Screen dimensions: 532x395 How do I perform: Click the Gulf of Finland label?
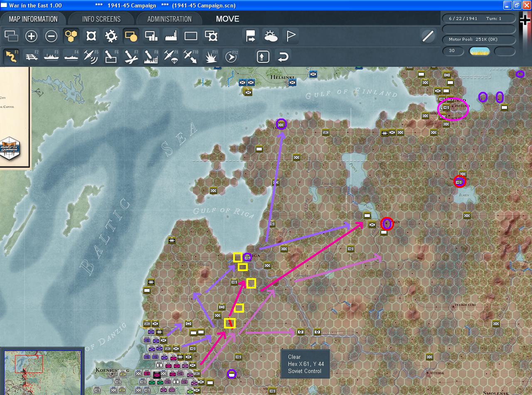click(x=351, y=94)
